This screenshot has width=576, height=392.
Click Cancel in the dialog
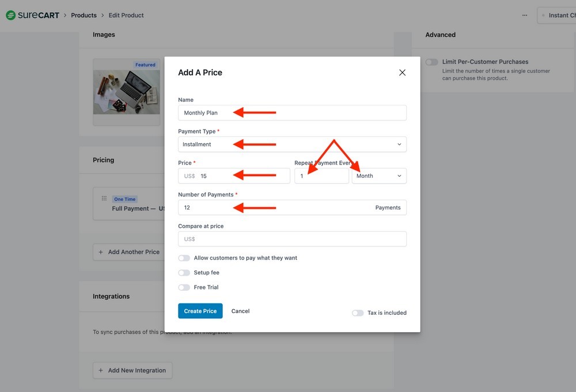click(240, 311)
